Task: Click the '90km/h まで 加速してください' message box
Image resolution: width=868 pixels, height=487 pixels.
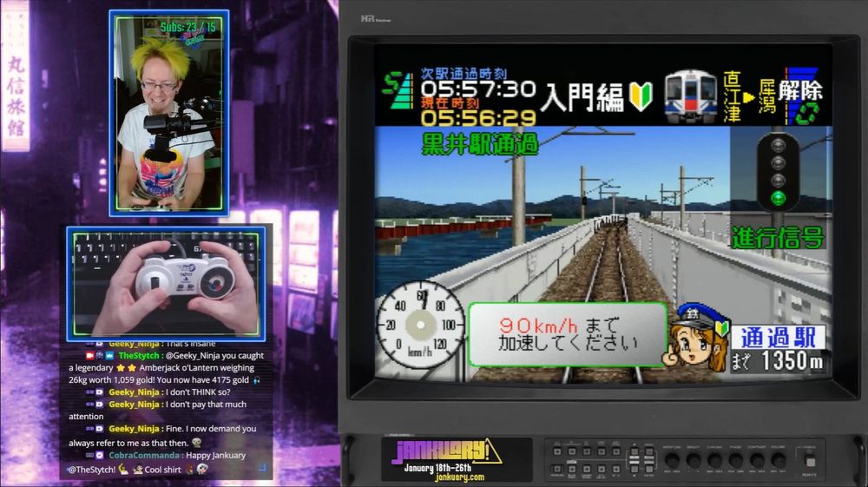Action: coord(568,334)
